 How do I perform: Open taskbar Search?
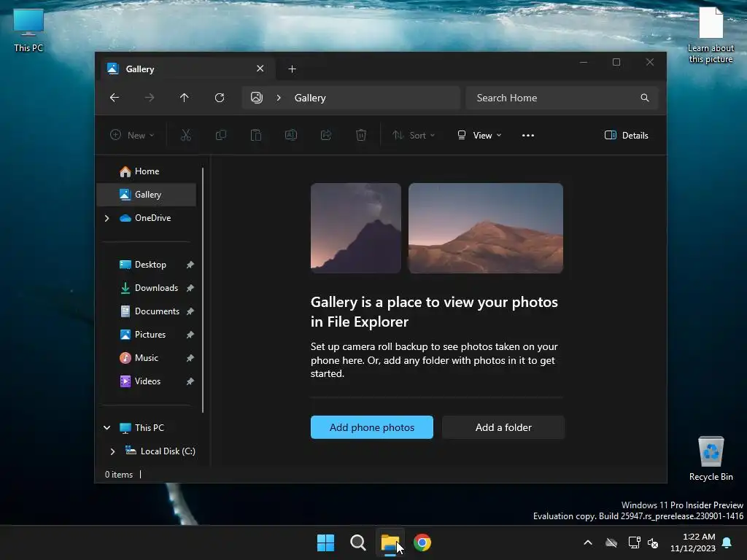tap(357, 542)
